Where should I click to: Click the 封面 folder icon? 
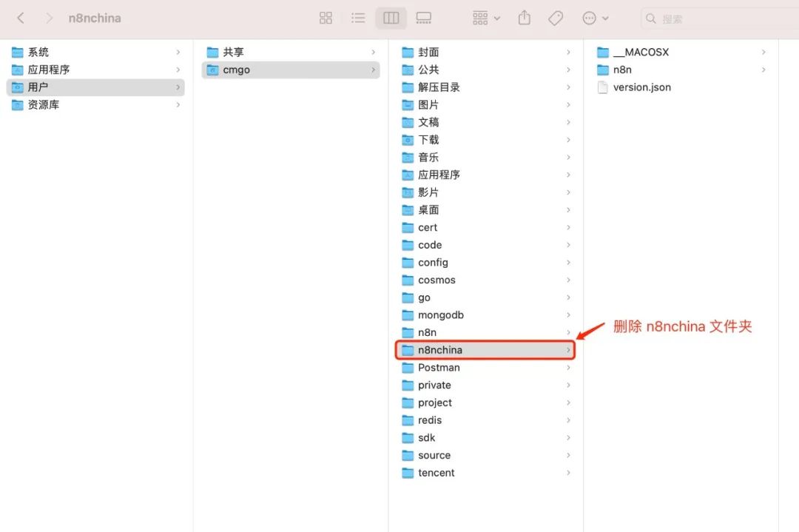[408, 52]
